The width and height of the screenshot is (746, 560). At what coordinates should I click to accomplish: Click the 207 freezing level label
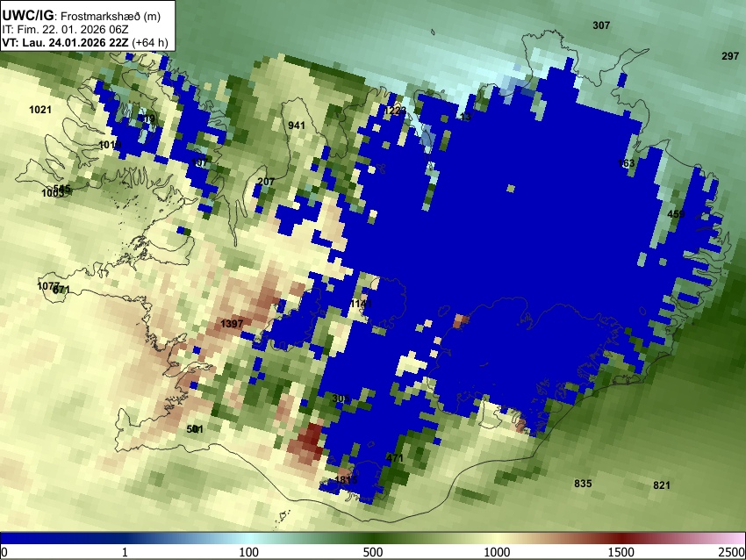[266, 182]
